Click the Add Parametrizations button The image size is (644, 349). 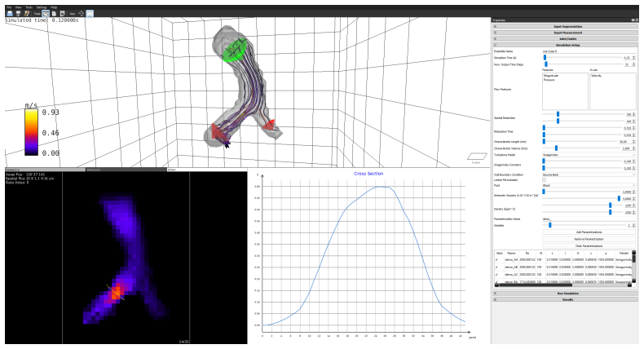(589, 232)
